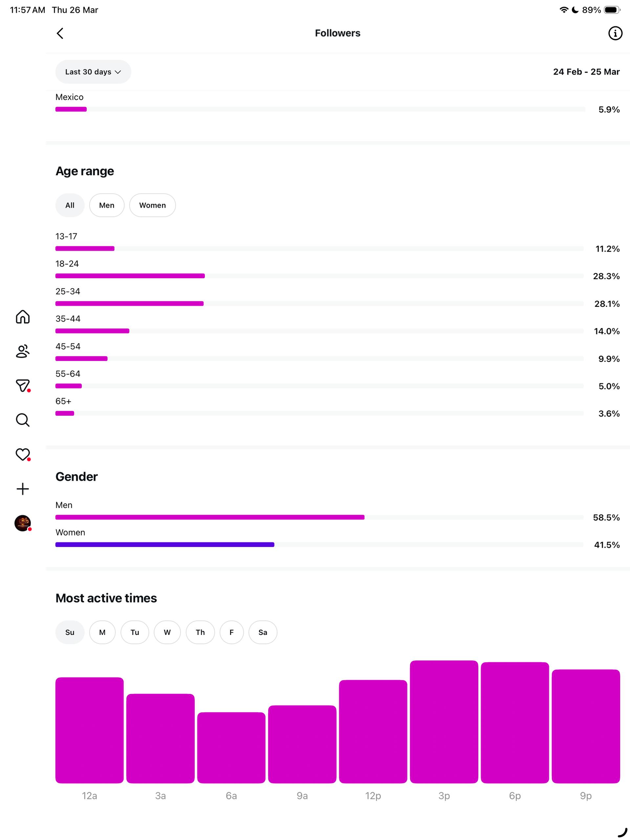Select the Women age range filter

pyautogui.click(x=152, y=205)
